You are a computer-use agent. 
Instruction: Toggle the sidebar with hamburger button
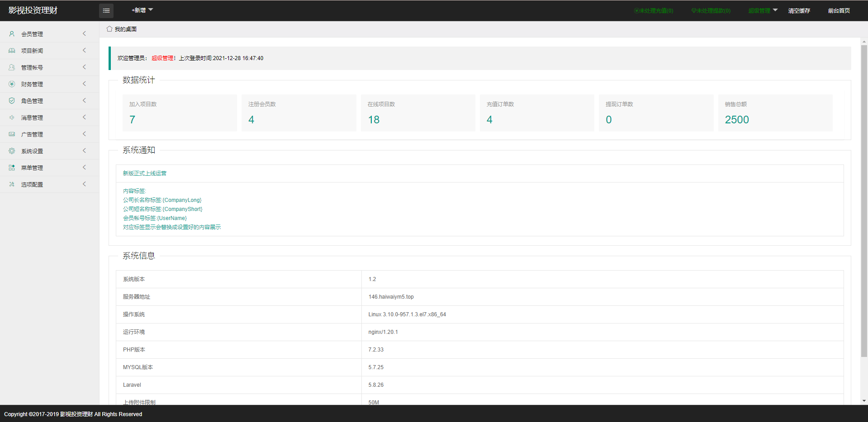click(106, 11)
